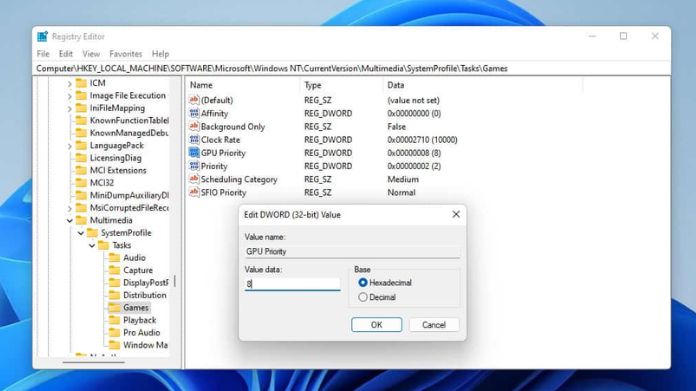Click the Value data input field
The width and height of the screenshot is (696, 391).
pyautogui.click(x=292, y=284)
